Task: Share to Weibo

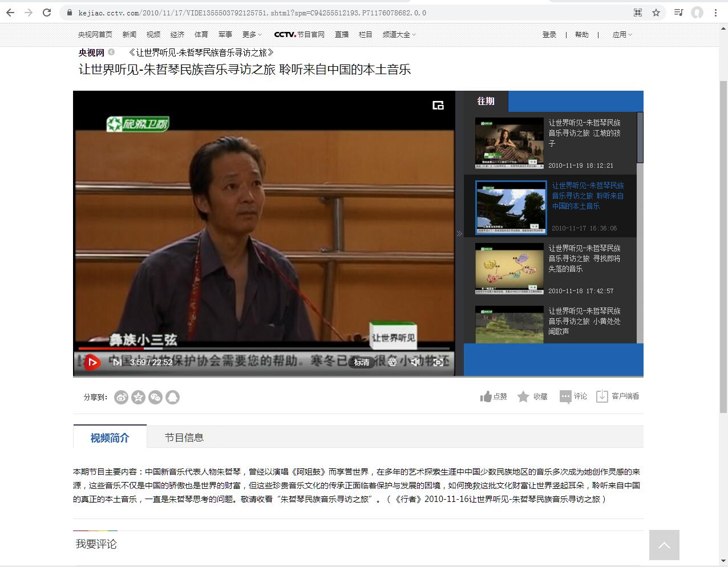Action: (121, 397)
